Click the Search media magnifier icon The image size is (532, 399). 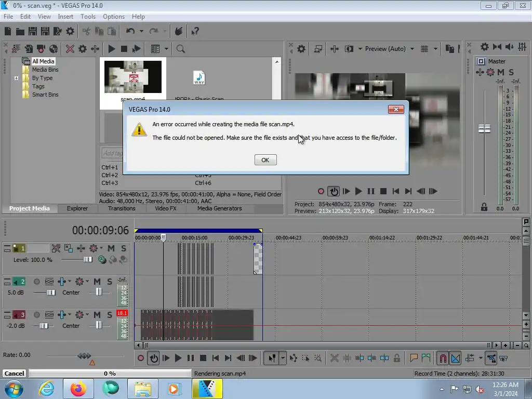tap(180, 49)
